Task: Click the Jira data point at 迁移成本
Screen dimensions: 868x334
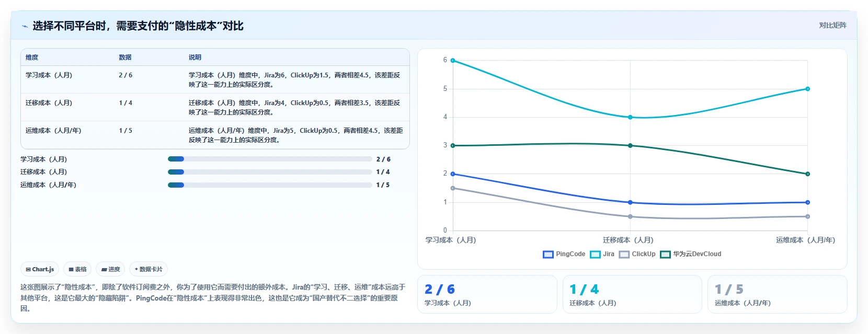Action: pos(630,117)
